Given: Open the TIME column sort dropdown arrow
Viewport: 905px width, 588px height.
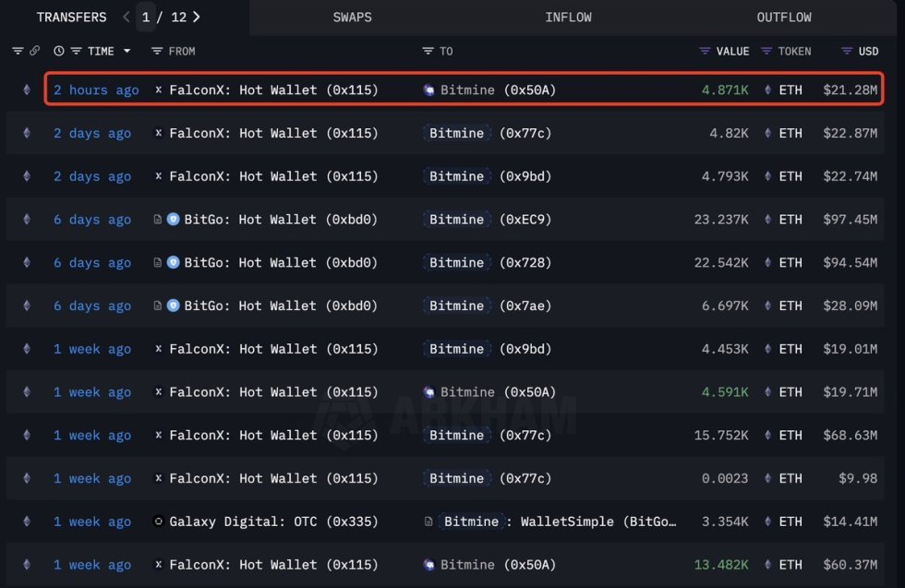Looking at the screenshot, I should (x=127, y=51).
